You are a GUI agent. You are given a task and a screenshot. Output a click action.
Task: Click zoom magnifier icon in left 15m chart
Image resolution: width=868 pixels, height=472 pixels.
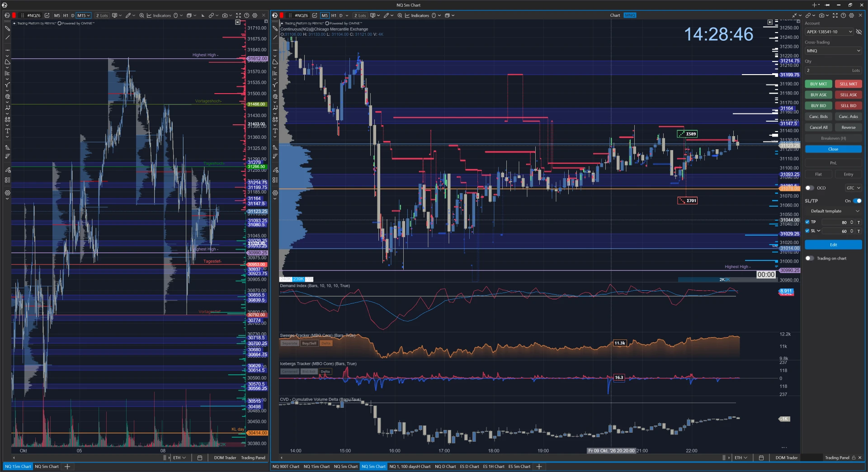pyautogui.click(x=142, y=15)
